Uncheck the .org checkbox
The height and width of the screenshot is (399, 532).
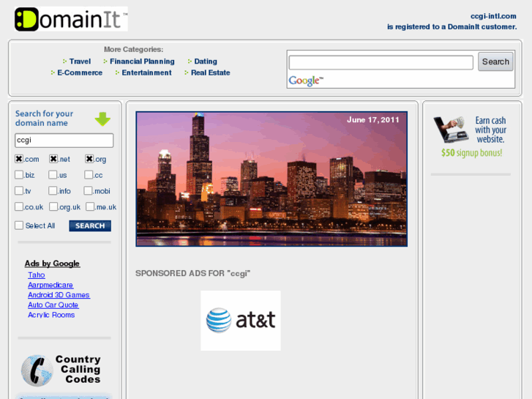click(x=89, y=159)
